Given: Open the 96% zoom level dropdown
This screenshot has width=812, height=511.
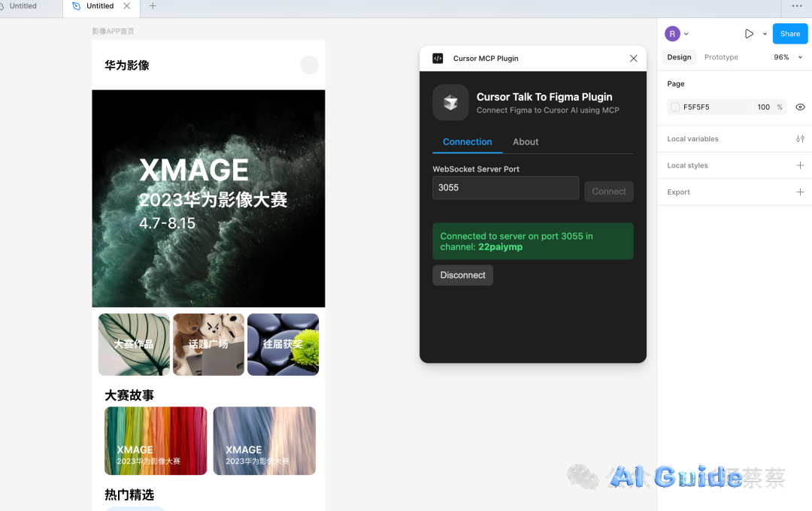Looking at the screenshot, I should coord(788,57).
